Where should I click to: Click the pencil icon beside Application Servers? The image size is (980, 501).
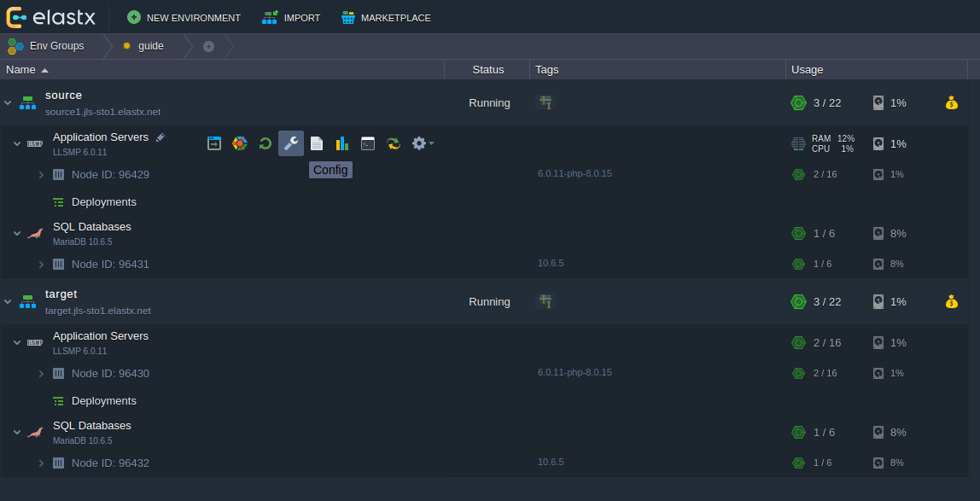point(160,137)
